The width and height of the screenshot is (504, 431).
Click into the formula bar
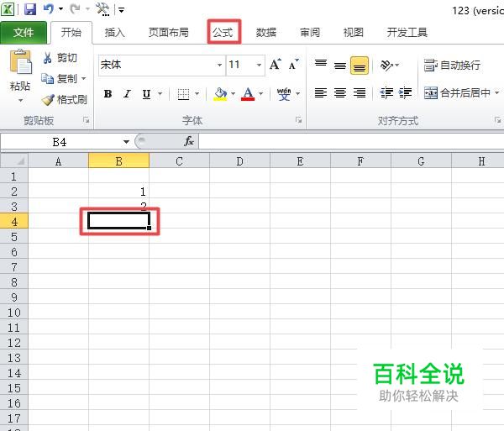(x=351, y=142)
